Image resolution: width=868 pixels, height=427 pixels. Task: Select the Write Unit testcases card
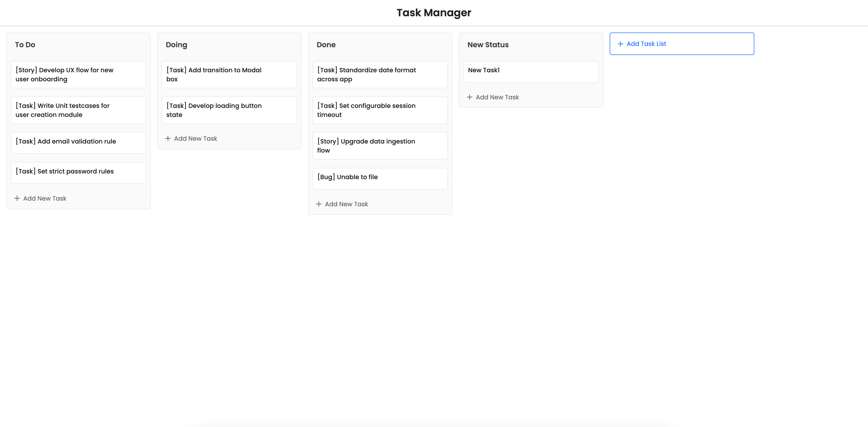coord(78,110)
